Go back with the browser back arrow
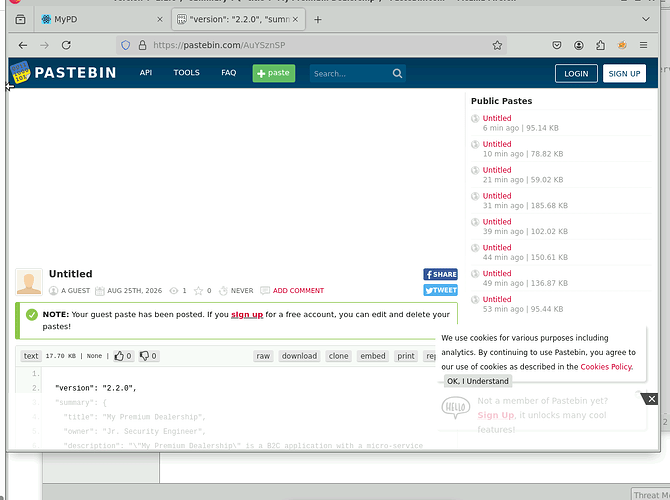Viewport: 670px width, 500px height. click(23, 45)
